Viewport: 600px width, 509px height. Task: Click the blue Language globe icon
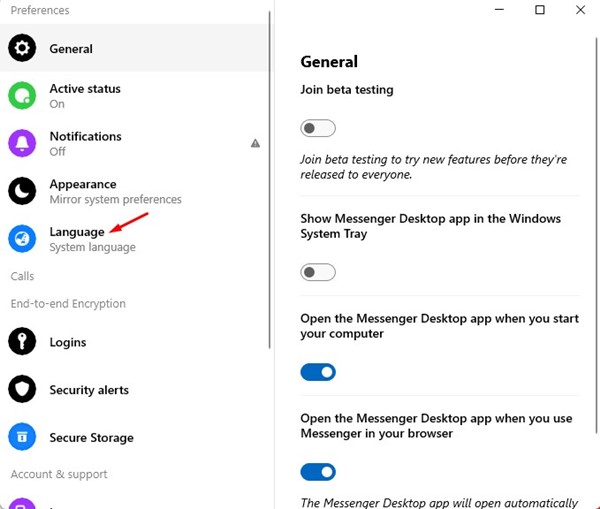tap(22, 238)
